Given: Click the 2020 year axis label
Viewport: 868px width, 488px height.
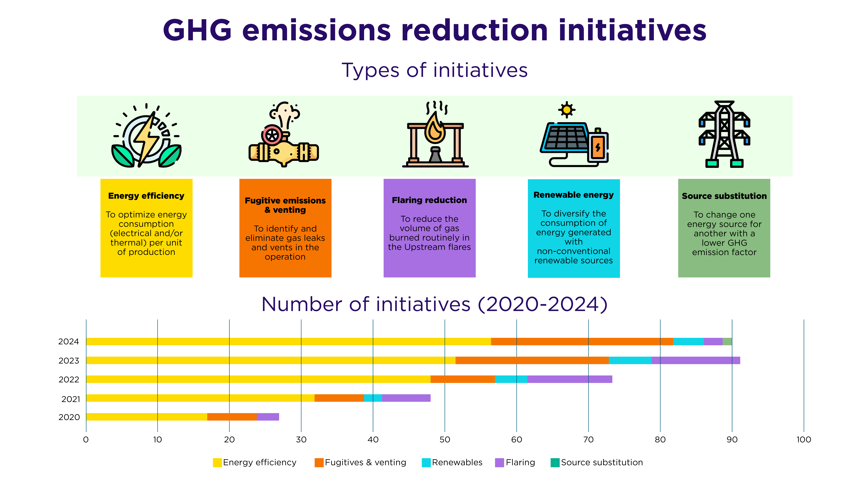Looking at the screenshot, I should coord(69,417).
